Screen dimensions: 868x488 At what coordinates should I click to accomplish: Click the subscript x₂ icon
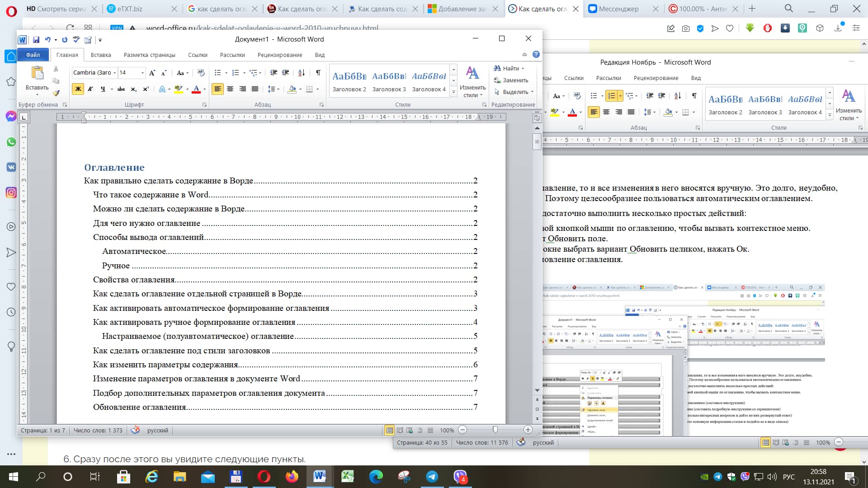point(133,89)
